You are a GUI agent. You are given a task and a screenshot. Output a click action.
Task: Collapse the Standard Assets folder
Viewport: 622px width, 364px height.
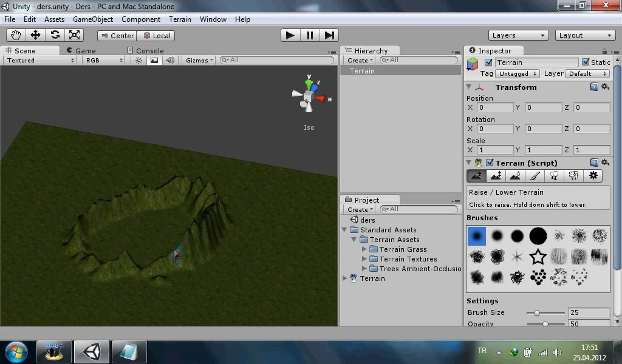click(x=344, y=230)
